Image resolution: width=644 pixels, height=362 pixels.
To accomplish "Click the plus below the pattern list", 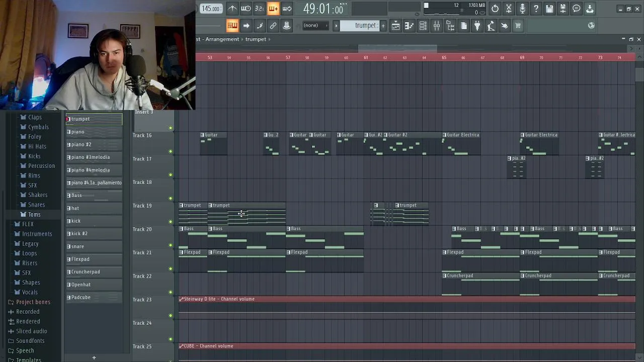I will [94, 357].
